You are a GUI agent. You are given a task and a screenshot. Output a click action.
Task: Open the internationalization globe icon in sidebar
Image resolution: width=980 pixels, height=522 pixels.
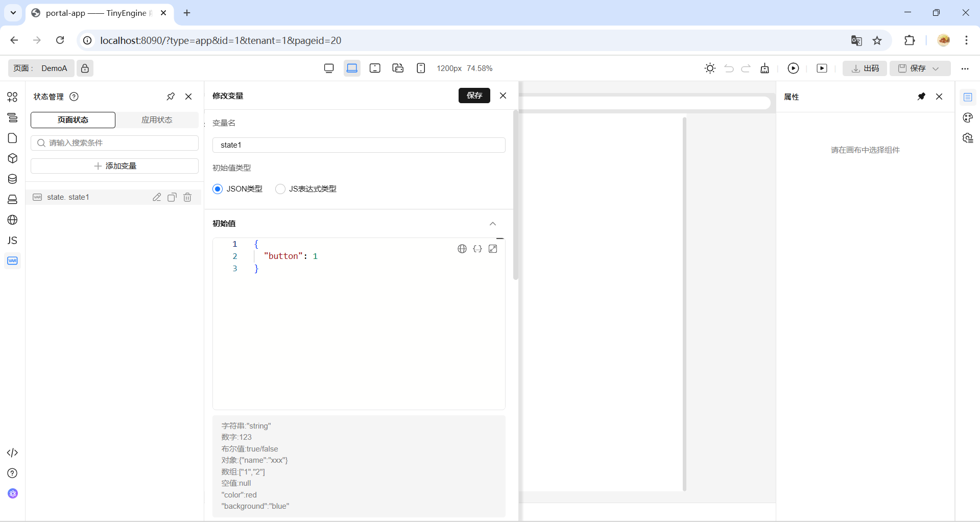12,220
